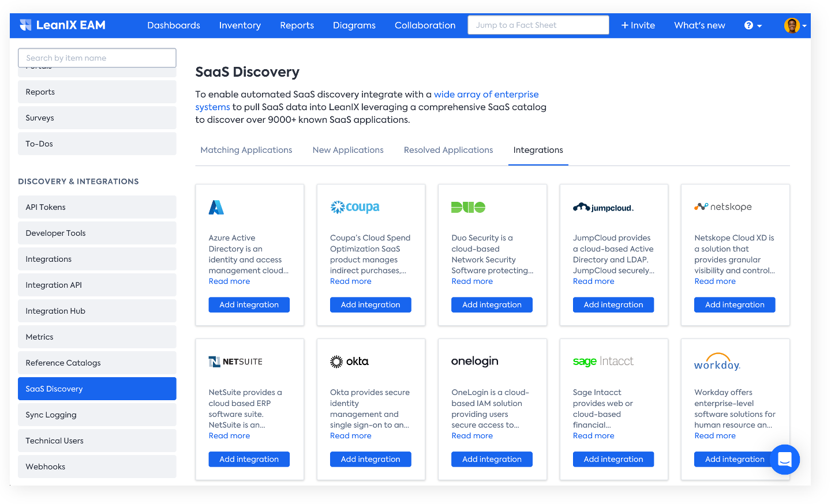Screen dimensions: 831x504
Task: Open To-Dos in the sidebar
Action: [97, 144]
